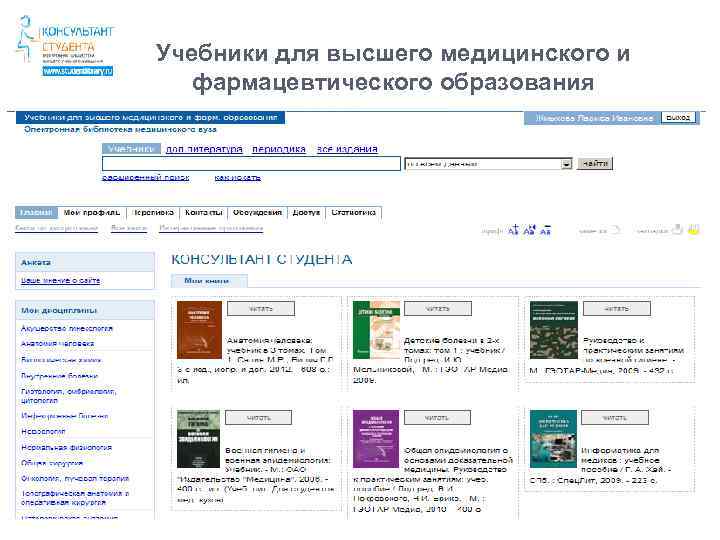The width and height of the screenshot is (720, 540).
Task: Open the first sublink under Главная tab
Action: tap(56, 228)
